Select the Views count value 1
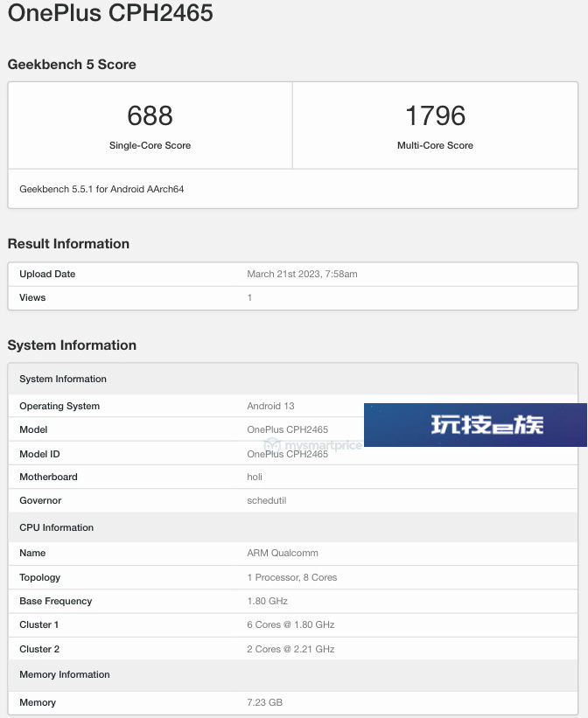This screenshot has height=718, width=588. pos(249,297)
